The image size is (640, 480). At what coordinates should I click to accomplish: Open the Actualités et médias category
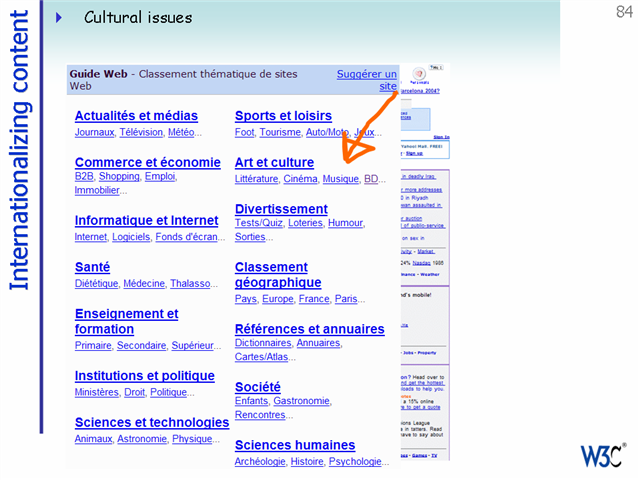[x=136, y=116]
